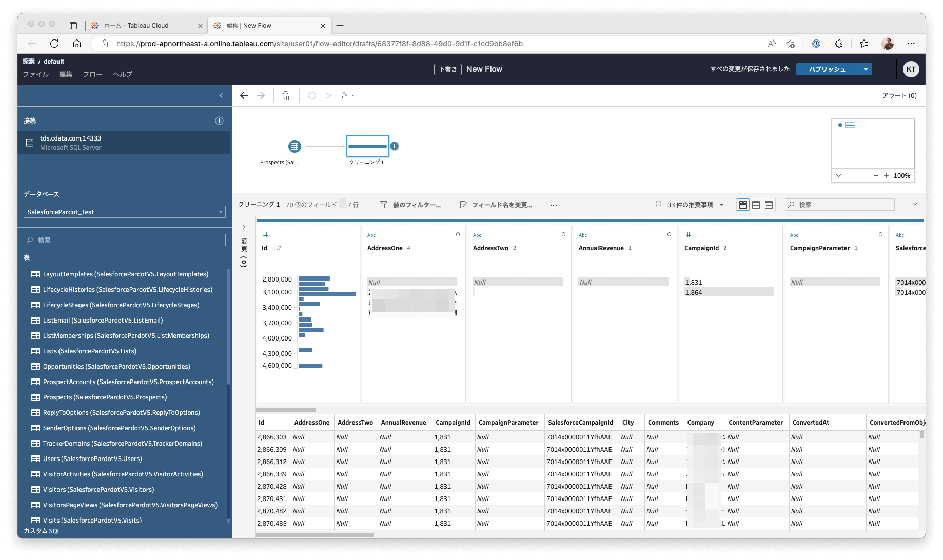Select the tds.cdata.com connection
943x560 pixels.
(124, 143)
